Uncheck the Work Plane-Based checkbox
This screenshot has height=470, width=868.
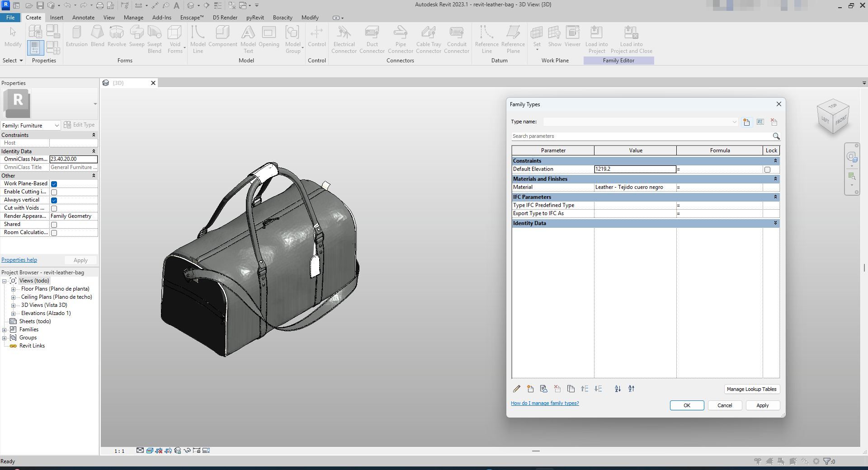54,184
